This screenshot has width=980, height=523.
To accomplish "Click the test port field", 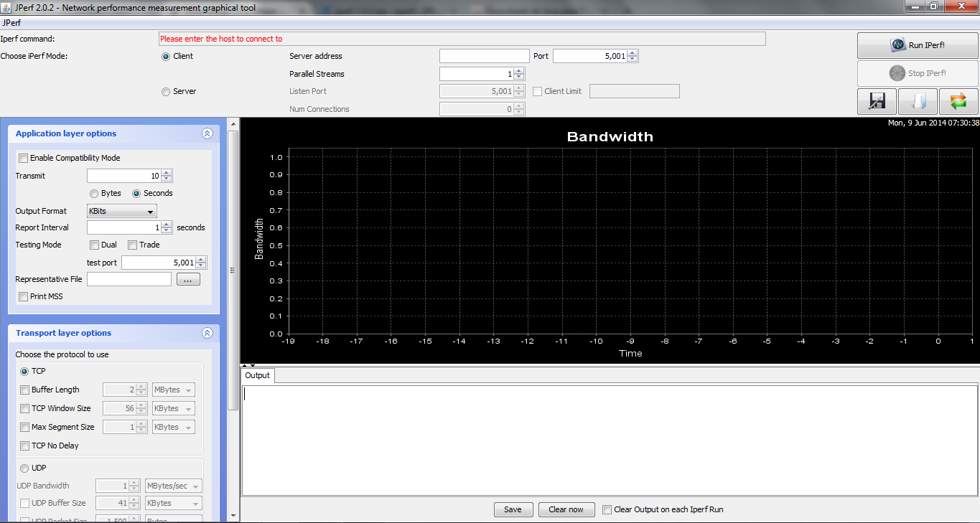I will coord(159,263).
